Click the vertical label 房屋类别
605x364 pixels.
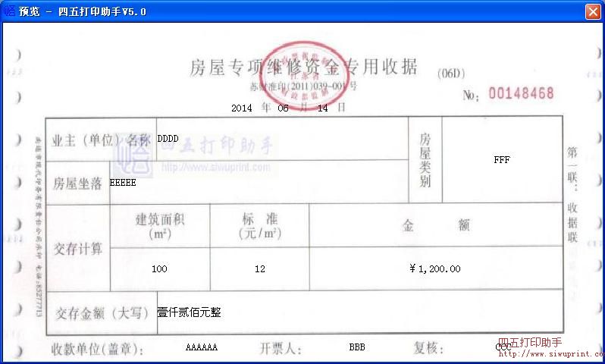(x=425, y=160)
